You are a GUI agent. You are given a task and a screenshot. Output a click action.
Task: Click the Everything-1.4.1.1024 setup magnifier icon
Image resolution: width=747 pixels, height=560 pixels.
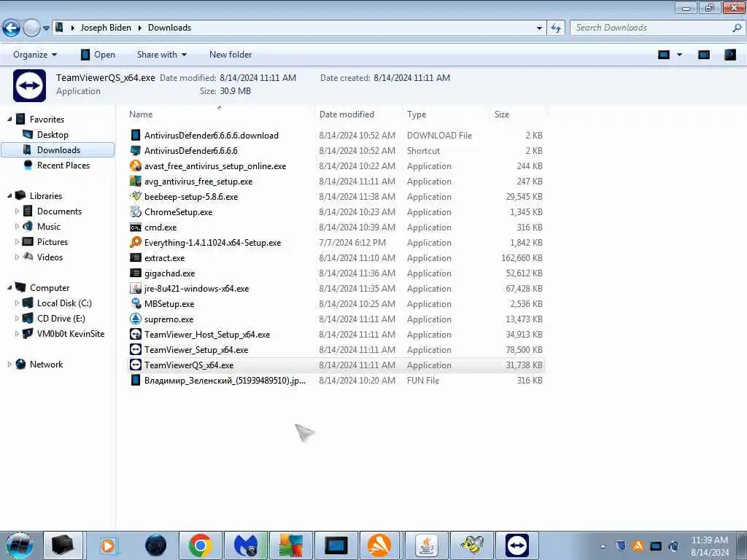pos(136,242)
